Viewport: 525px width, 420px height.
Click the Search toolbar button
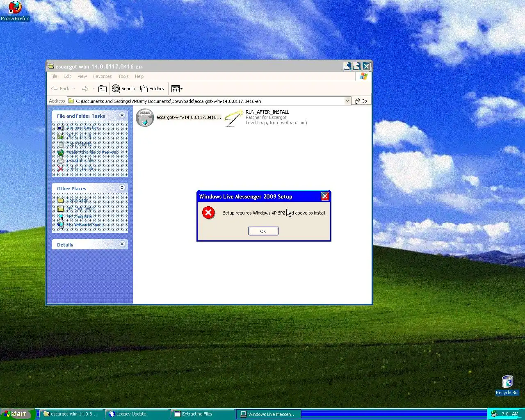[x=123, y=89]
